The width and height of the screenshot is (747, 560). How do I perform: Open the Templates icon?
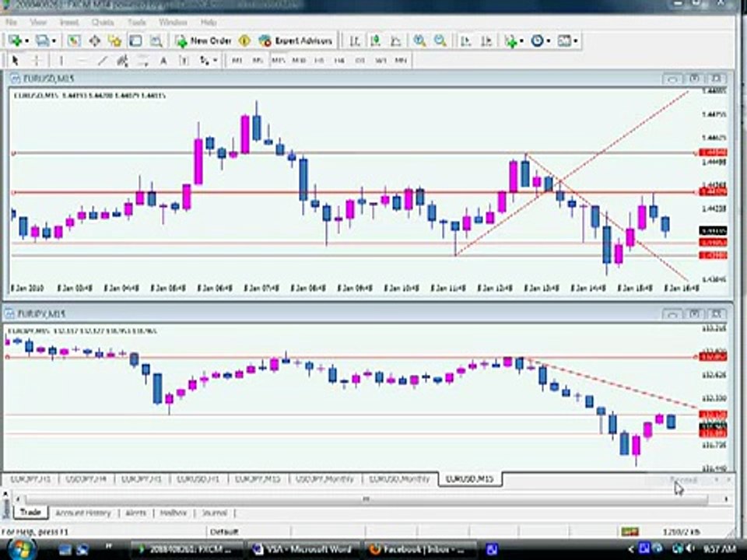(x=564, y=41)
